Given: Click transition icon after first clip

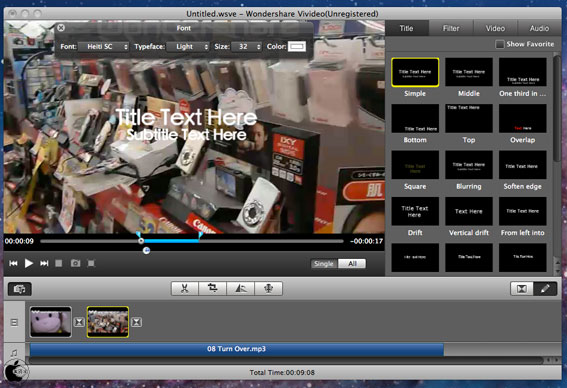Looking at the screenshot, I should (x=79, y=322).
